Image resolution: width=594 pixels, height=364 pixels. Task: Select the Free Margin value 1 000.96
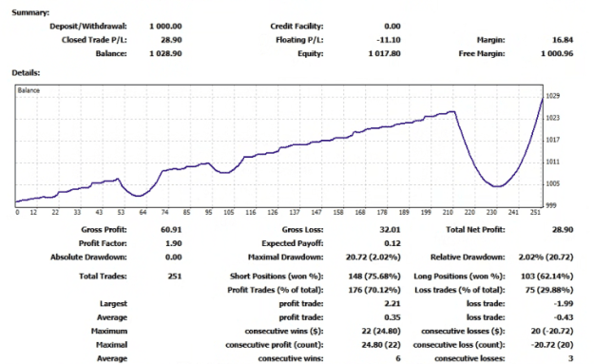tap(557, 53)
